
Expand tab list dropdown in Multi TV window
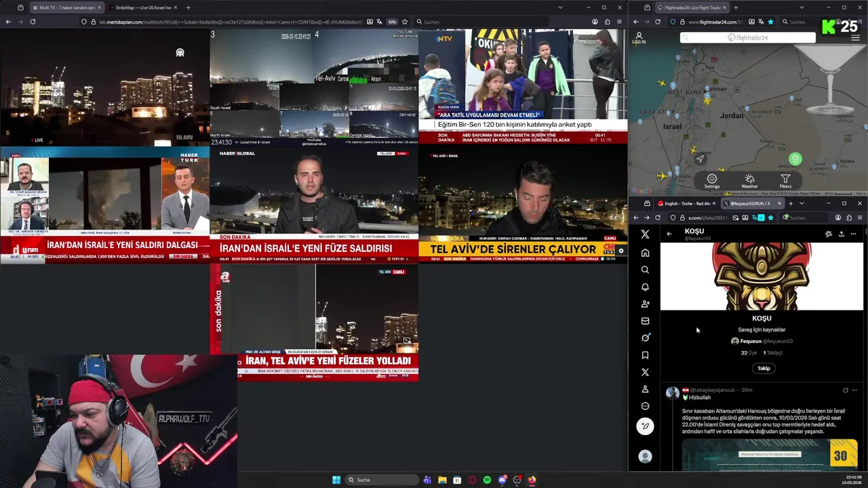pos(559,7)
